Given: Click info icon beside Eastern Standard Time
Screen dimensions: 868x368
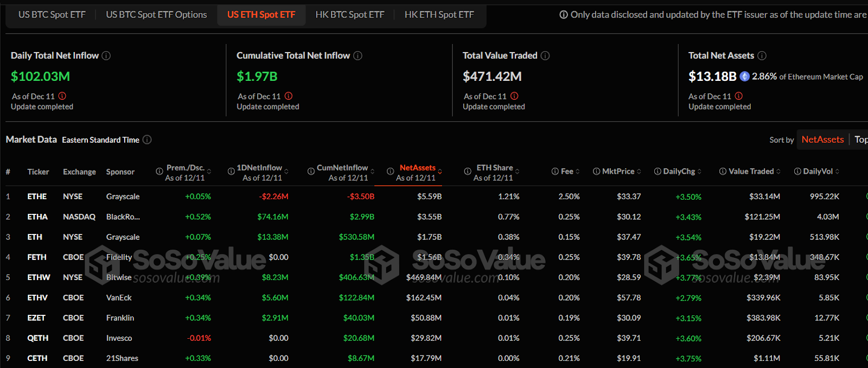Looking at the screenshot, I should [147, 139].
